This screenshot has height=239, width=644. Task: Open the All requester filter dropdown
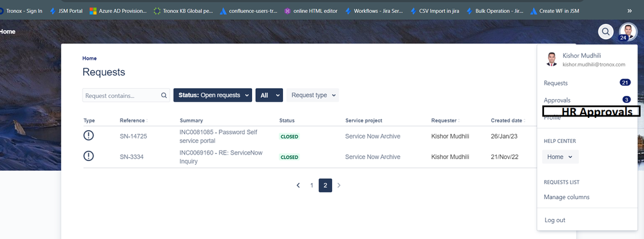[x=269, y=95]
